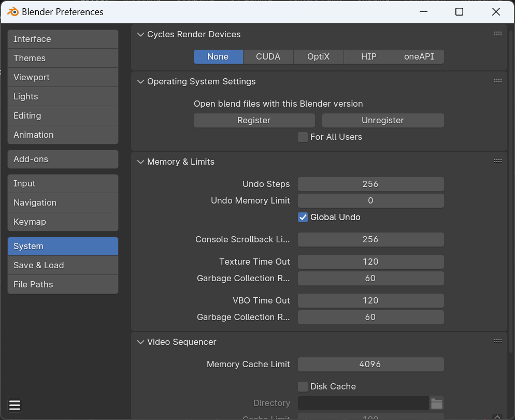This screenshot has height=420, width=515.
Task: Open the Keymap preferences category
Action: pos(63,222)
